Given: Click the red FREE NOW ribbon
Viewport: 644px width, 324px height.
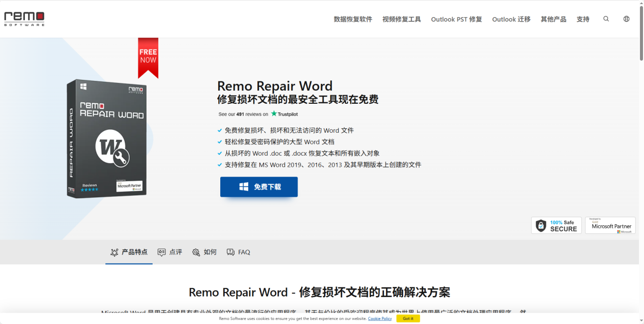Looking at the screenshot, I should coord(148,56).
